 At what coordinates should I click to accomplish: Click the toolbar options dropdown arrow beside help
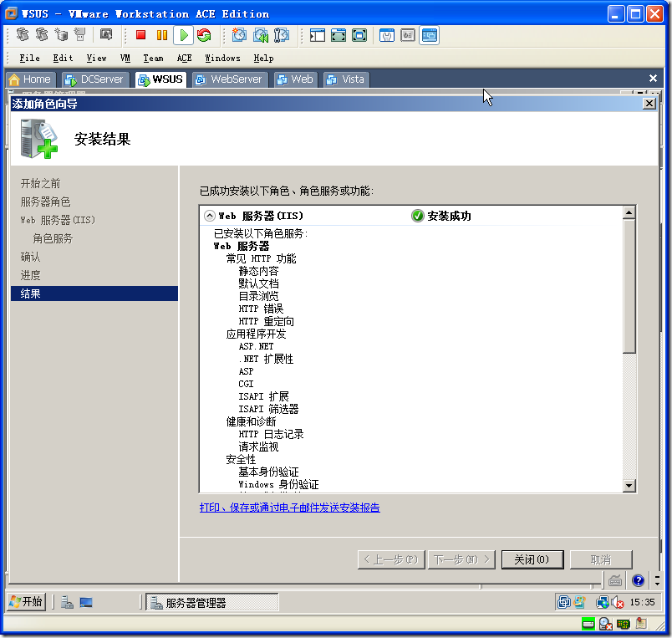[x=657, y=580]
